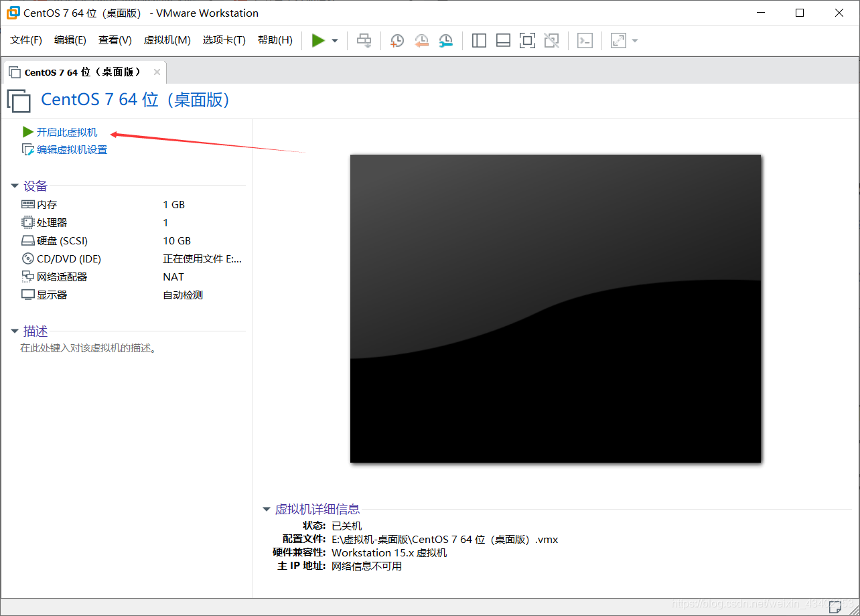
Task: Click the unity mode toolbar icon
Action: pyautogui.click(x=551, y=41)
